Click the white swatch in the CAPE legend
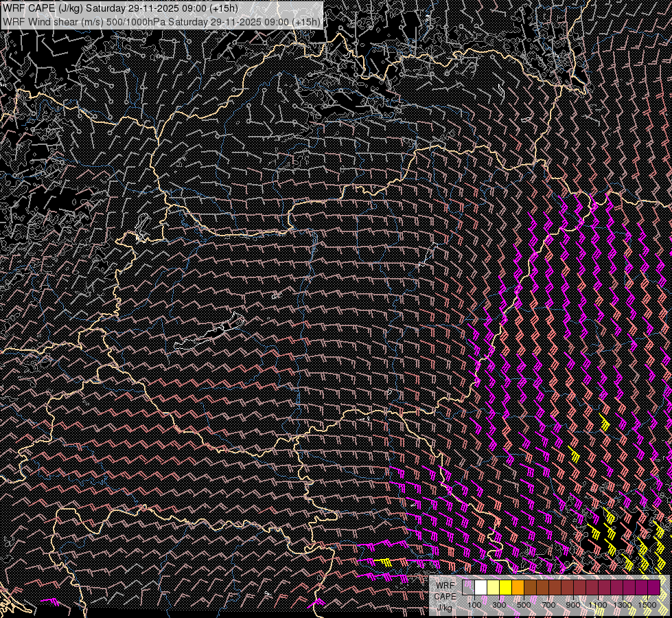The height and width of the screenshot is (618, 672). 480,588
